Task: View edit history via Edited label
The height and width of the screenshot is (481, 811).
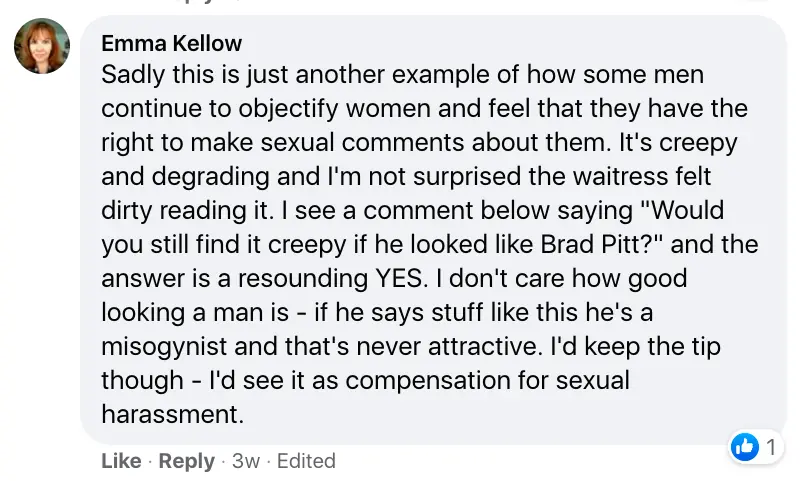Action: tap(306, 460)
